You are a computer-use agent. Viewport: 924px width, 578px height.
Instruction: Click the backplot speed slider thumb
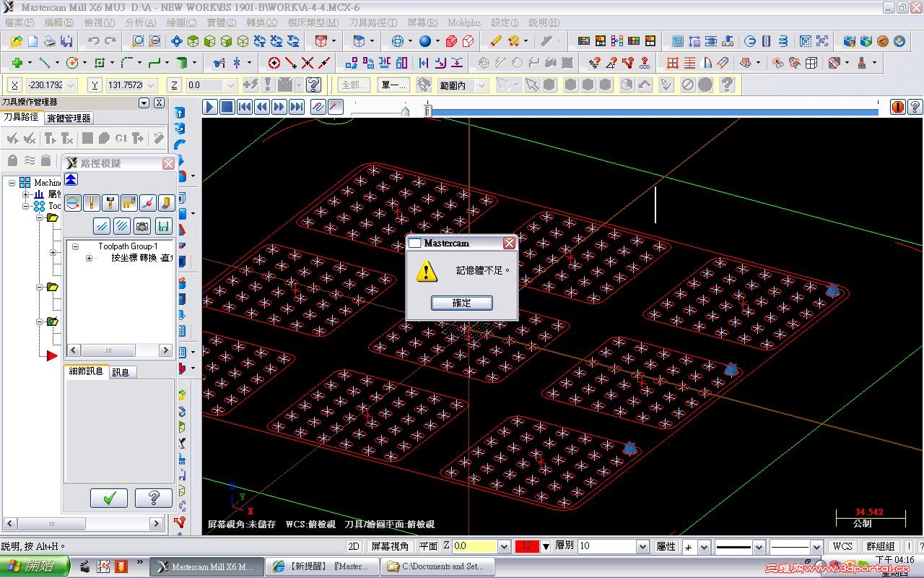(x=405, y=111)
